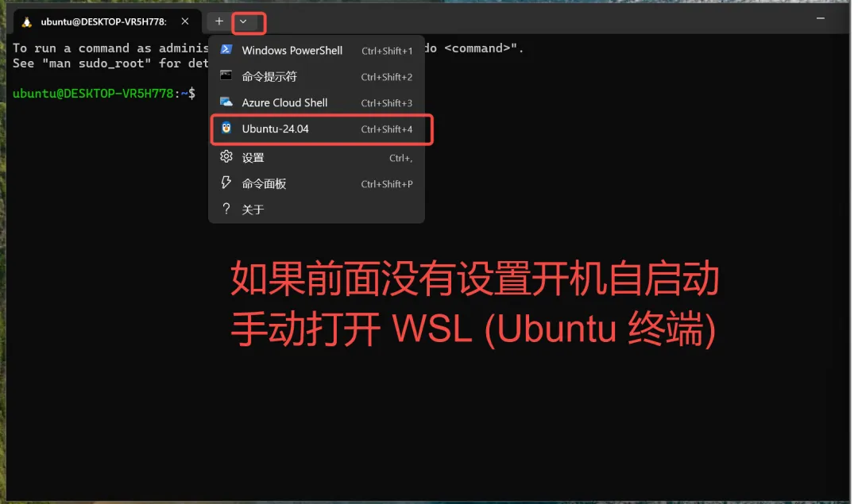Click the 'See "man sudo_root"' line

tap(110, 63)
